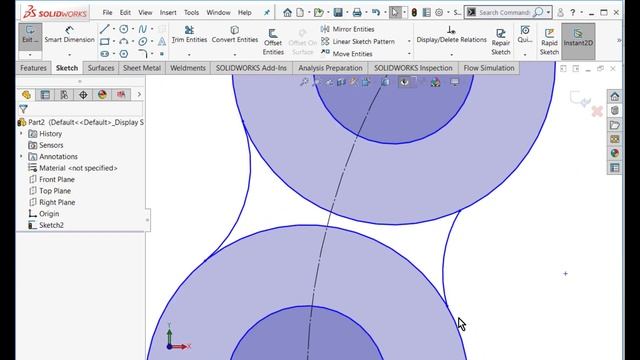Click the Exit Sketch button
Image resolution: width=640 pixels, height=360 pixels.
[30, 34]
